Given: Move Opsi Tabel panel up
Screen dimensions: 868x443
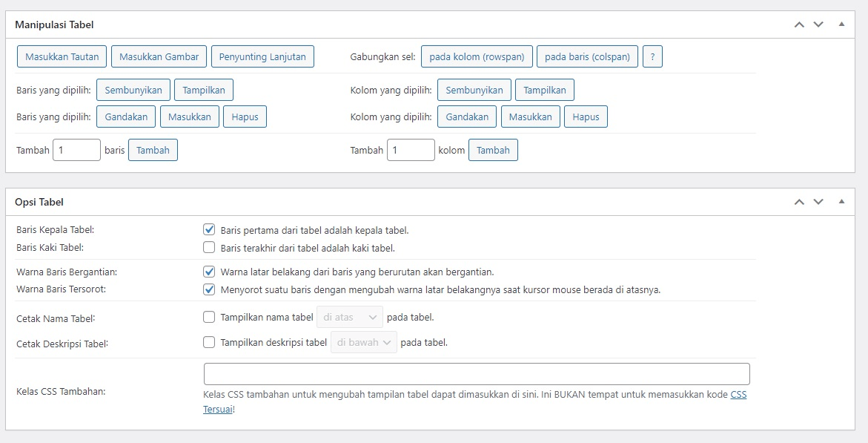Looking at the screenshot, I should [x=799, y=202].
